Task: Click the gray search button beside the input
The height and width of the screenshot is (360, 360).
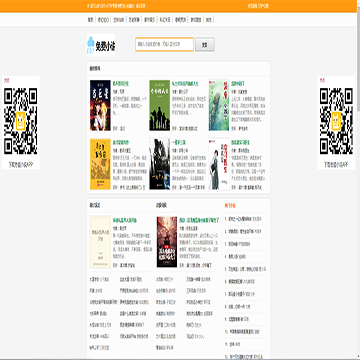Action: (205, 44)
